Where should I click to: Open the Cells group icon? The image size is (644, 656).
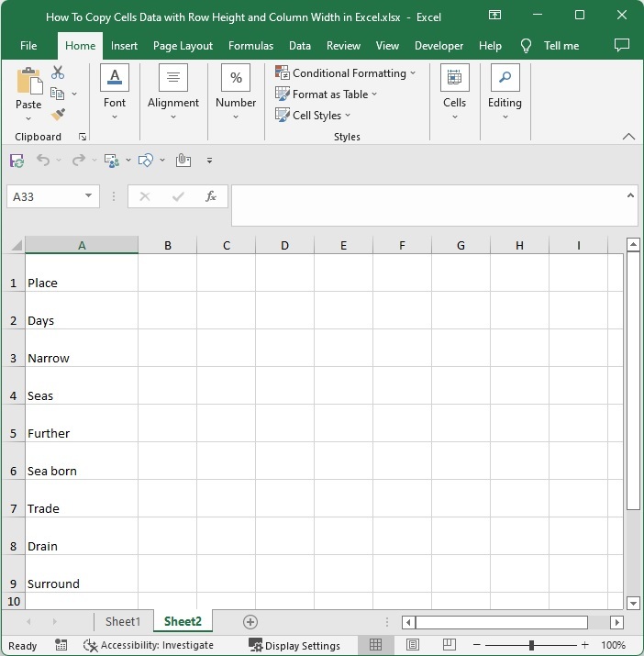click(454, 77)
